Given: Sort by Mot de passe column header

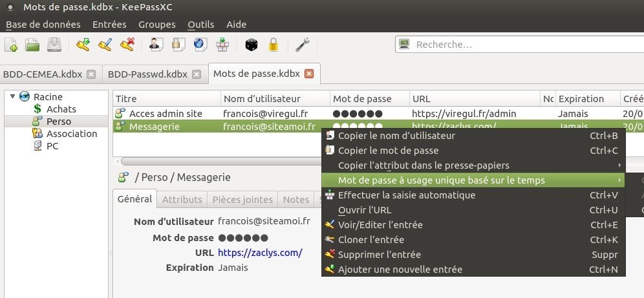Looking at the screenshot, I should coord(370,99).
